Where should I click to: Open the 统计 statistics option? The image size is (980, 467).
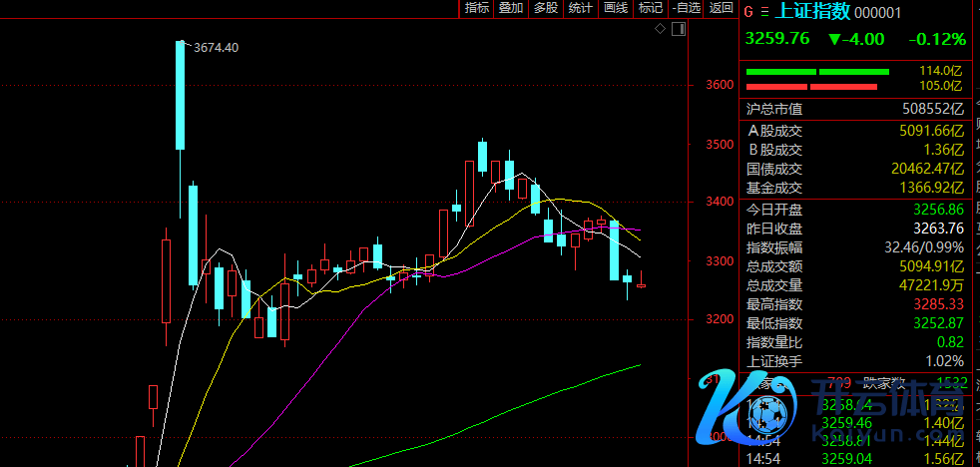(x=580, y=8)
